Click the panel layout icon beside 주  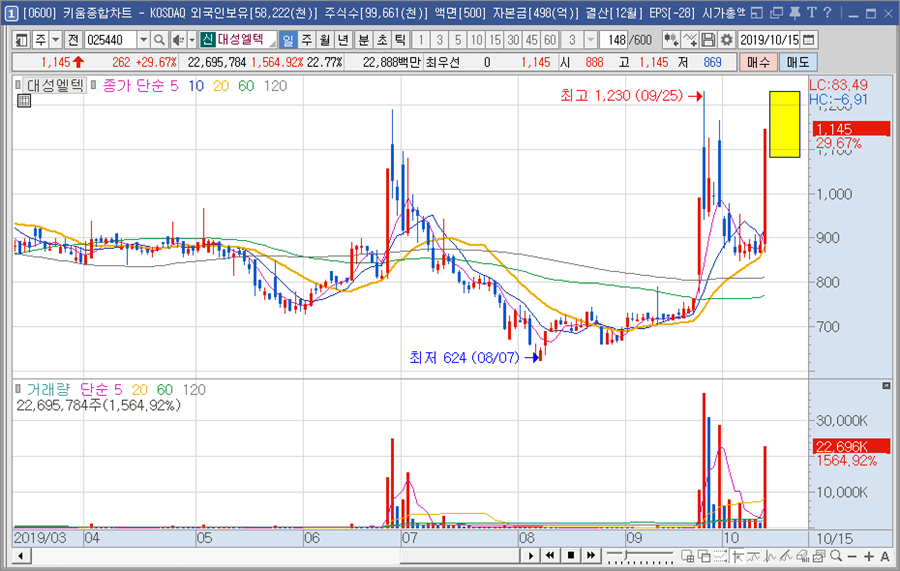pyautogui.click(x=21, y=40)
